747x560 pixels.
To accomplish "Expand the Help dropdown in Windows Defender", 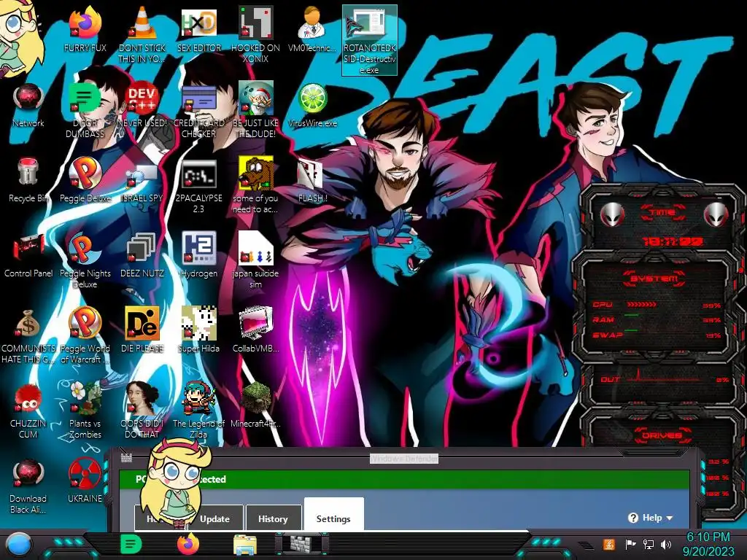I will pyautogui.click(x=651, y=518).
